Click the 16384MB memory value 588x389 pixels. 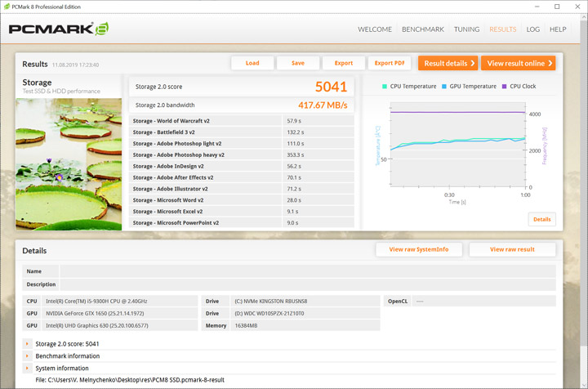pyautogui.click(x=246, y=325)
